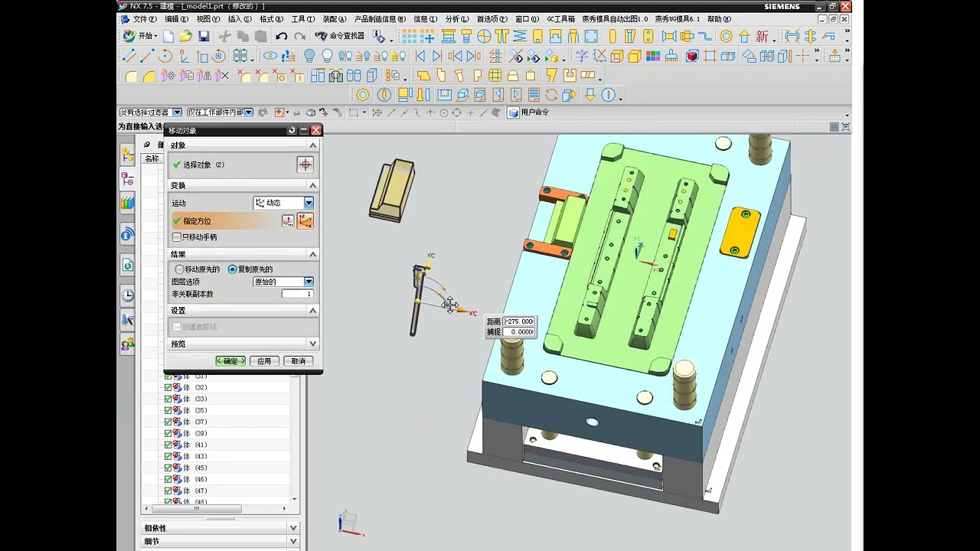Image resolution: width=980 pixels, height=551 pixels.
Task: Click the point dialog icon beside 指定方位
Action: tap(288, 221)
